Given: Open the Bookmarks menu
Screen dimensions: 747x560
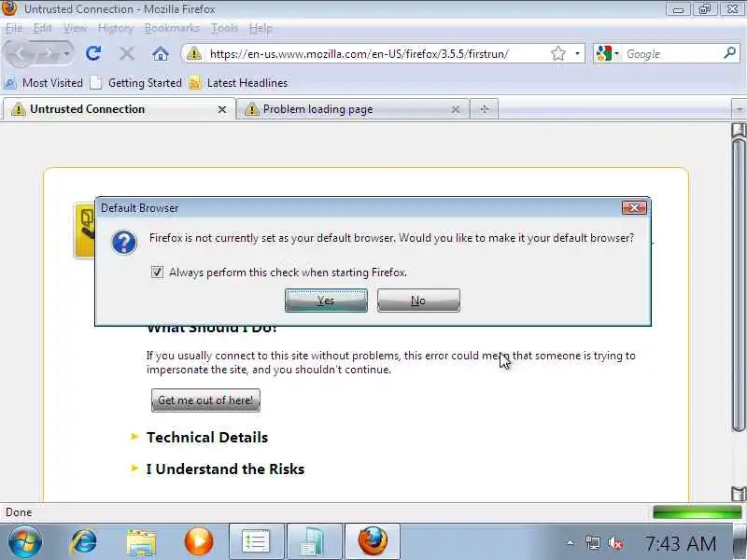Looking at the screenshot, I should tap(172, 29).
